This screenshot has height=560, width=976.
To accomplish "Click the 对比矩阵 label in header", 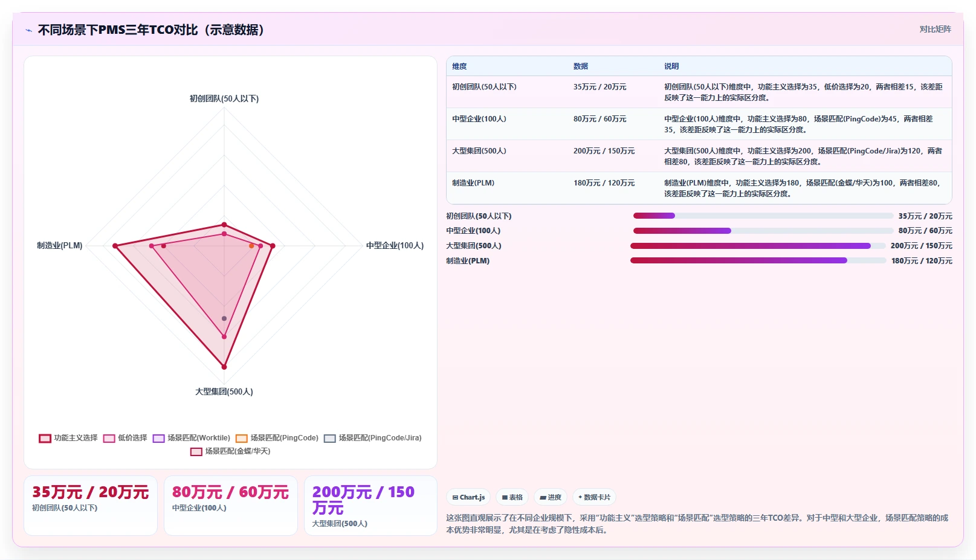I will pyautogui.click(x=935, y=29).
